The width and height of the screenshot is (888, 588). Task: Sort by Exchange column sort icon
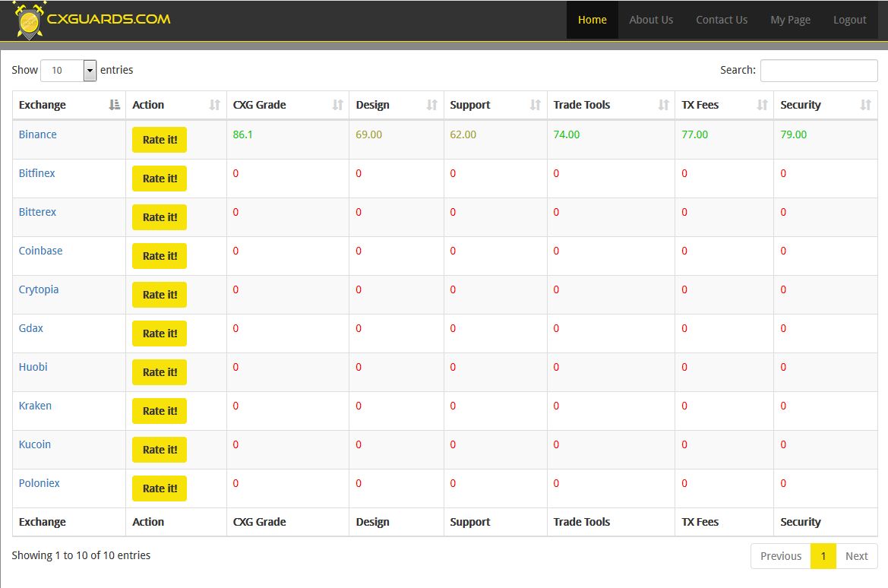point(115,105)
